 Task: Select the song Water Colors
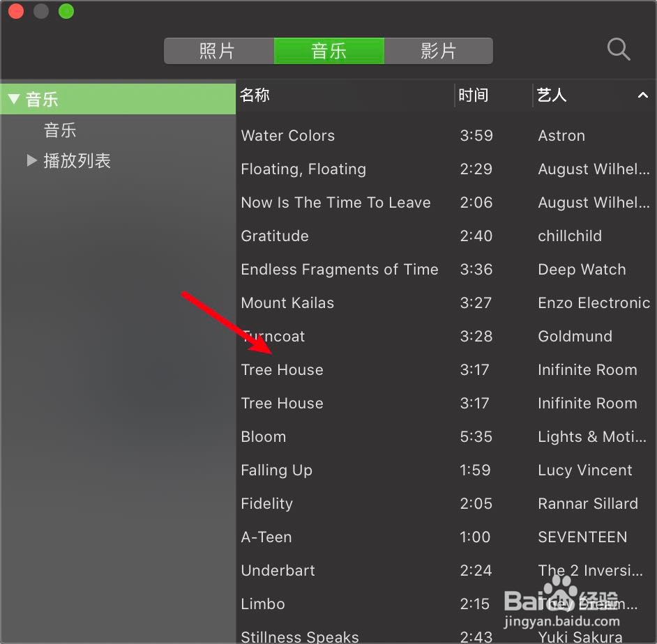point(288,136)
